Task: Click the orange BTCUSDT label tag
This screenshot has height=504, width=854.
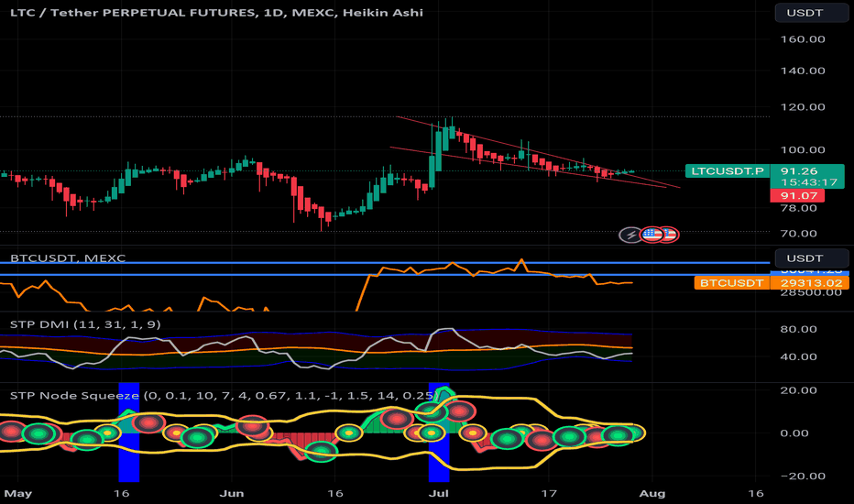Action: tap(731, 283)
